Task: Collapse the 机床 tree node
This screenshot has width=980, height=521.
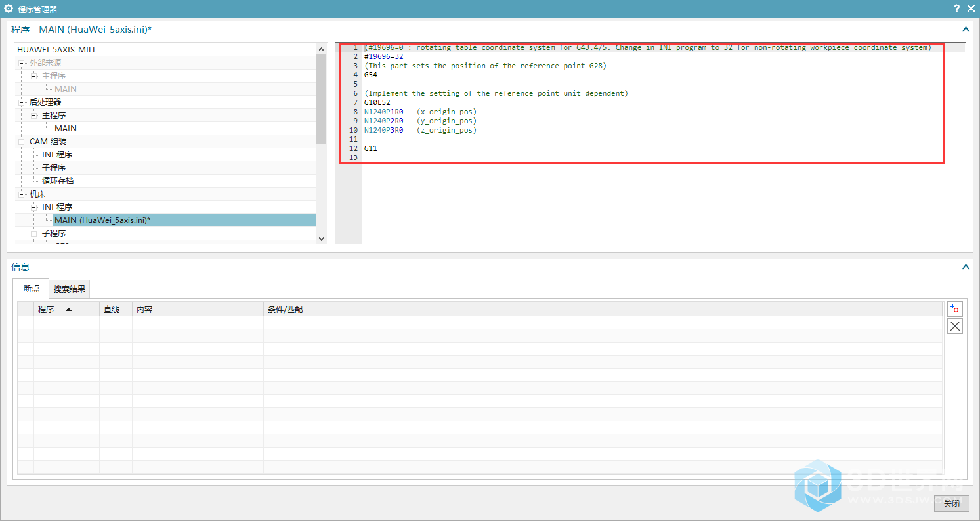Action: tap(22, 194)
